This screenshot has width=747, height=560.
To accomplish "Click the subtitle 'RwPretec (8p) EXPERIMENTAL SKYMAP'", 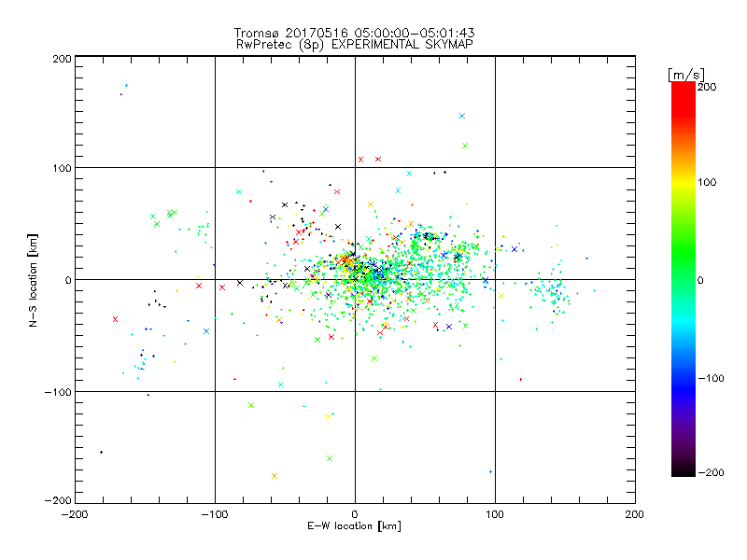I will 355,44.
